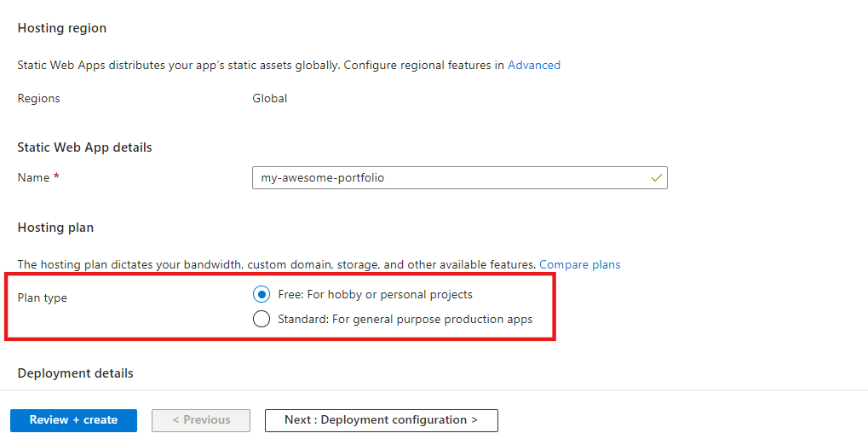Click the green validation checkmark in Name field

pyautogui.click(x=656, y=178)
